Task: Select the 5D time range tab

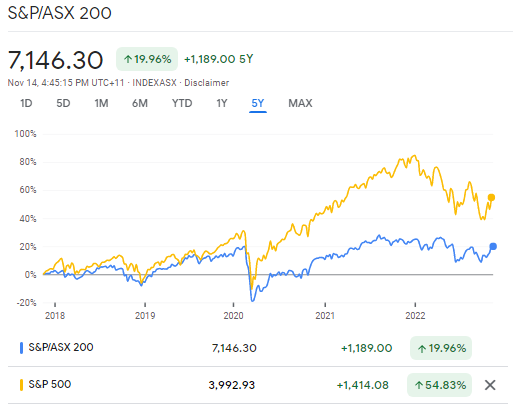Action: click(63, 103)
